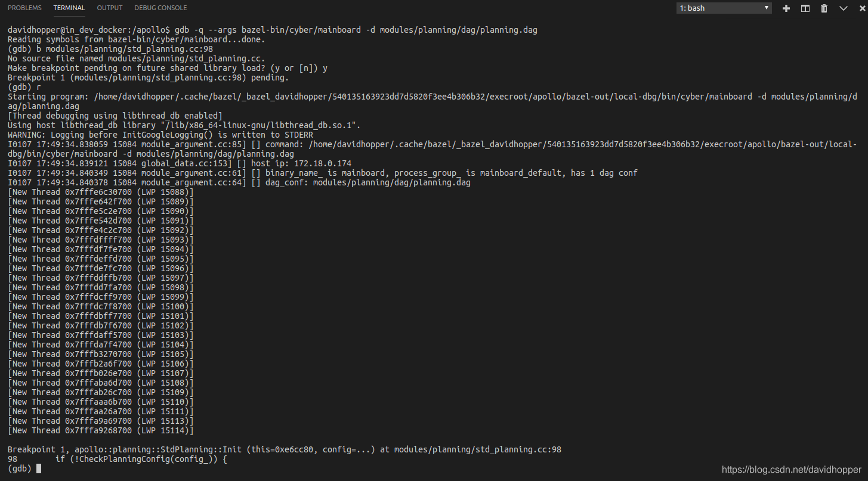Screen dimensions: 868x481
Task: Open the "1: bash" terminal selector dropdown
Action: coord(724,8)
